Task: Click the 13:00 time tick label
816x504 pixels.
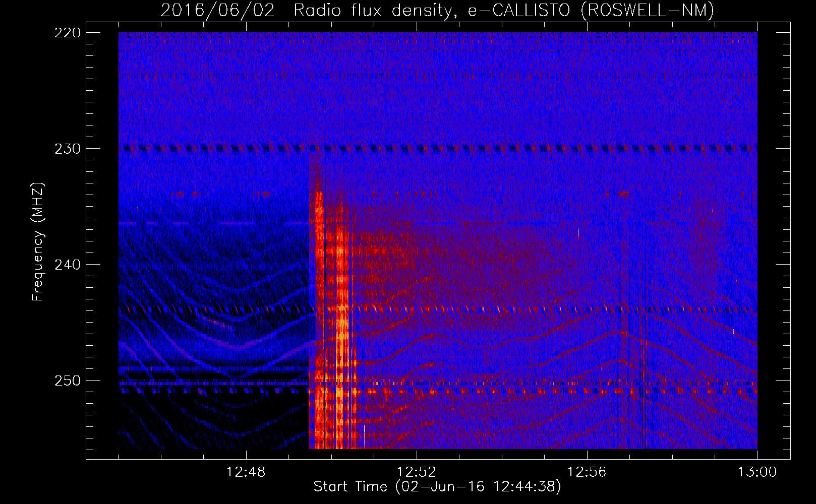Action: [757, 472]
